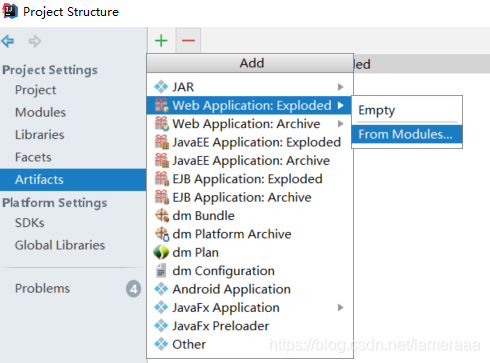Open the Libraries settings page
The width and height of the screenshot is (490, 363).
[40, 135]
